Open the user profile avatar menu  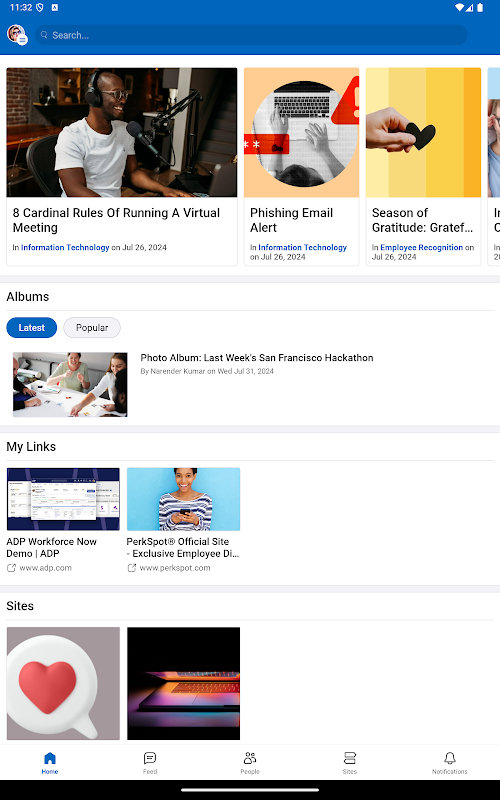coord(17,35)
